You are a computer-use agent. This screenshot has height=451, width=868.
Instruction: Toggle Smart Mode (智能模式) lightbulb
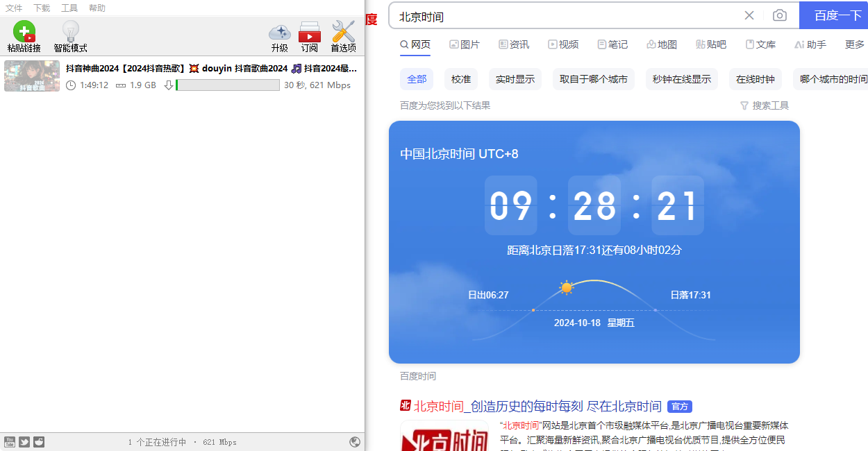(71, 32)
